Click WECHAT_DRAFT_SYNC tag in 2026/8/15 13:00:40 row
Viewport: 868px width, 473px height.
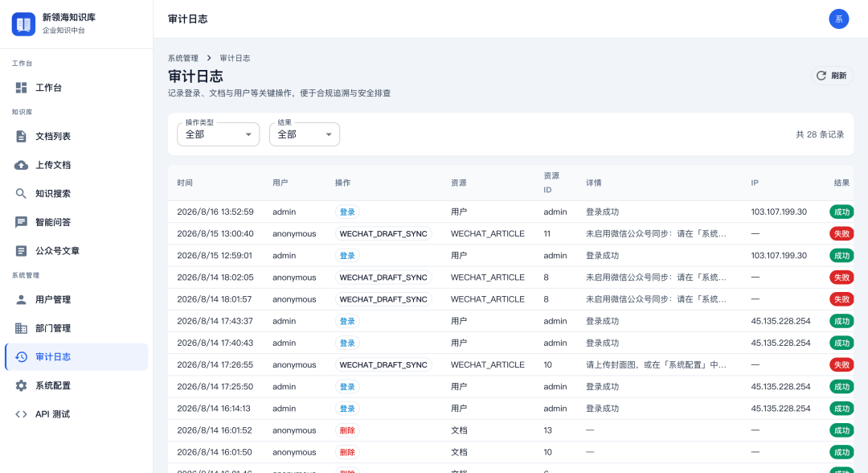[x=383, y=234]
